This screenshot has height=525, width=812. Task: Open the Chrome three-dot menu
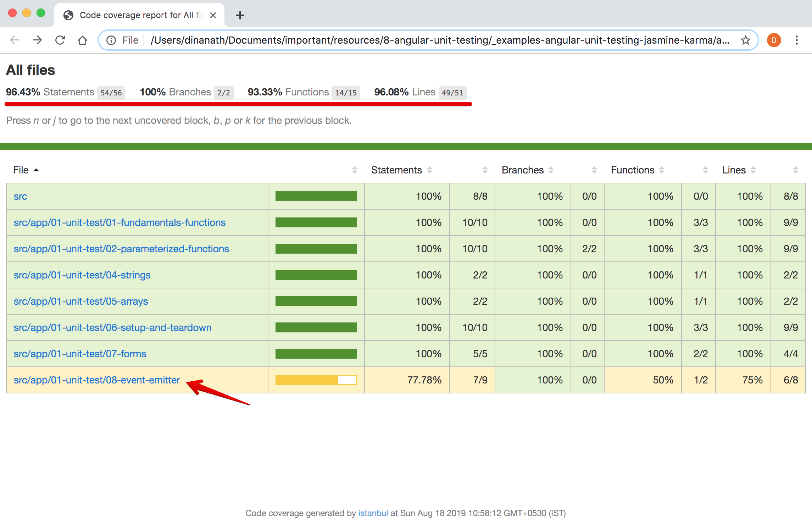pyautogui.click(x=796, y=40)
